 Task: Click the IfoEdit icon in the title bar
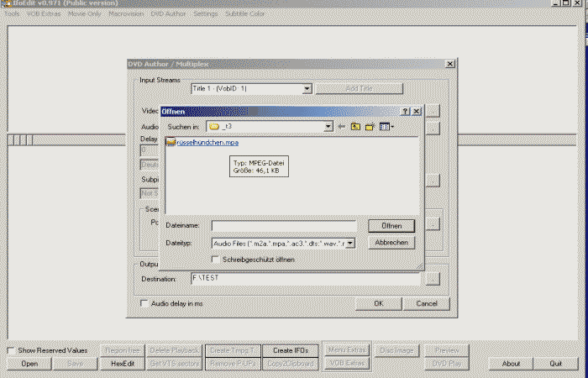(x=7, y=4)
